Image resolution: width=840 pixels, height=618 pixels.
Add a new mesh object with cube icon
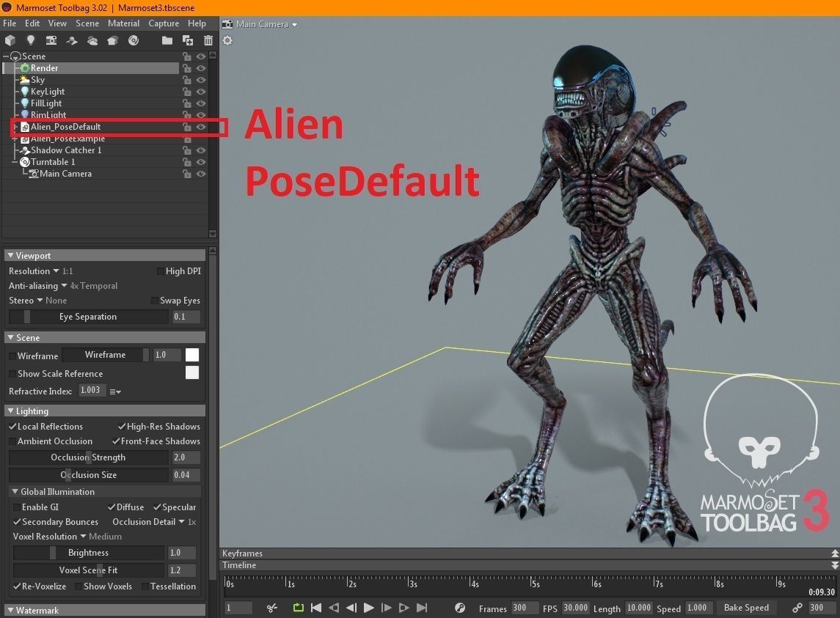pos(10,40)
